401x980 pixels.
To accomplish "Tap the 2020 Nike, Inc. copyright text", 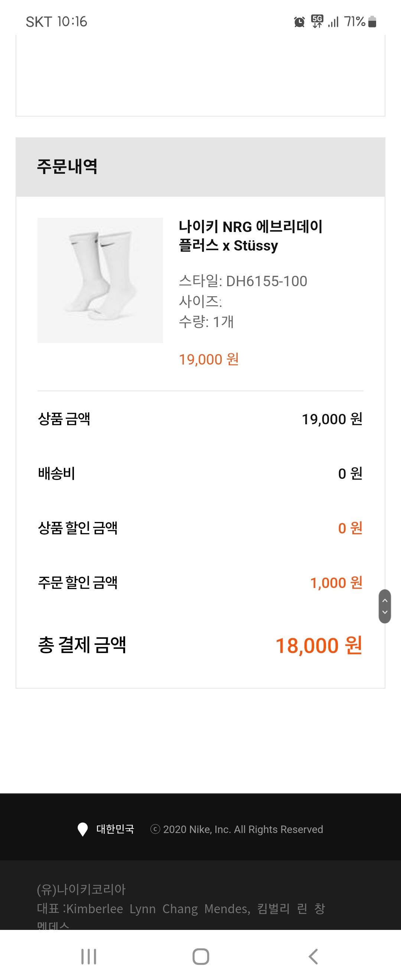I will (x=243, y=829).
